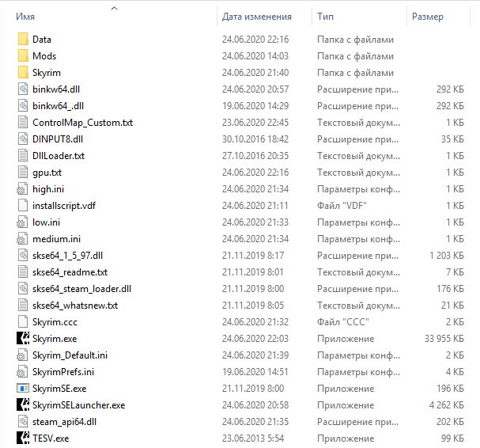Click the skse64_1_5_97.dll file icon
480x448 pixels.
click(x=23, y=256)
